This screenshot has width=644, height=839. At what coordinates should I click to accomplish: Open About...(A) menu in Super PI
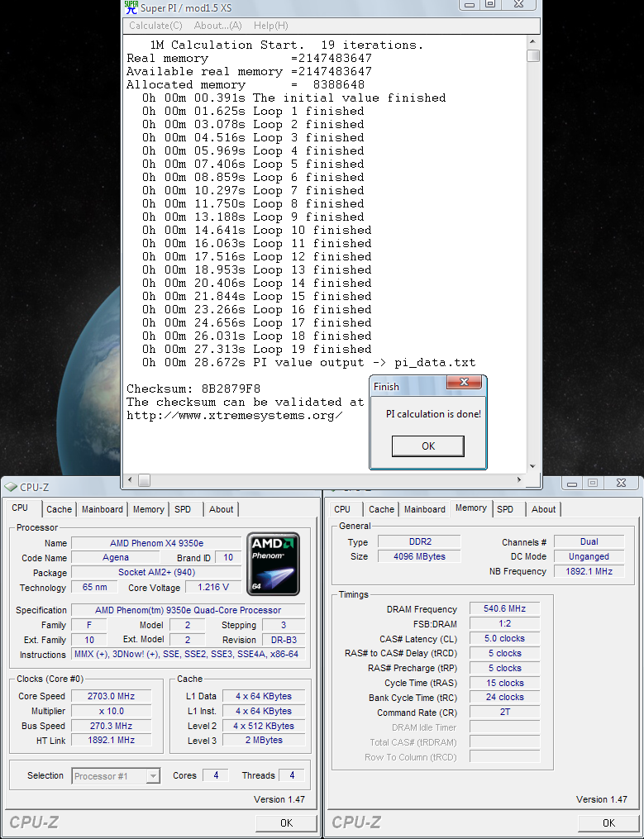pyautogui.click(x=218, y=26)
